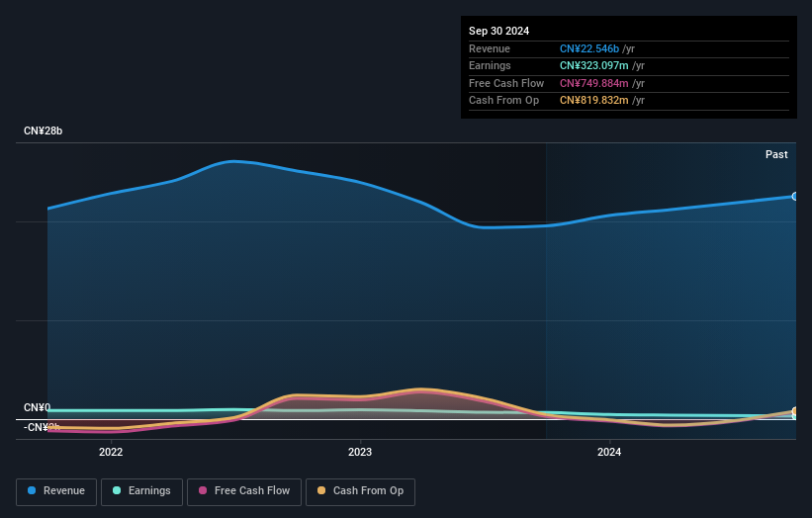Select the 2024 x-axis label
Image resolution: width=812 pixels, height=518 pixels.
609,453
